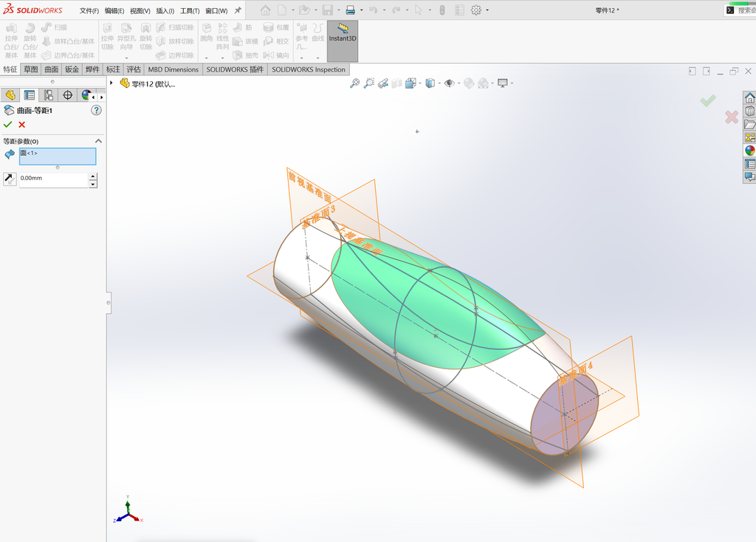Open the 插入(I) menu
The height and width of the screenshot is (542, 756).
(165, 10)
